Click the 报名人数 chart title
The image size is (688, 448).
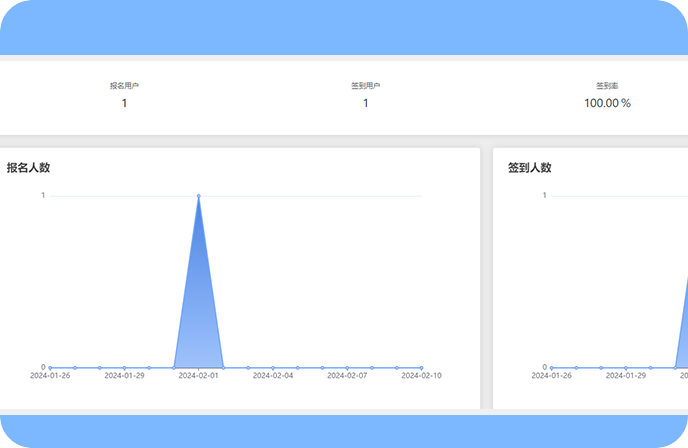[29, 168]
